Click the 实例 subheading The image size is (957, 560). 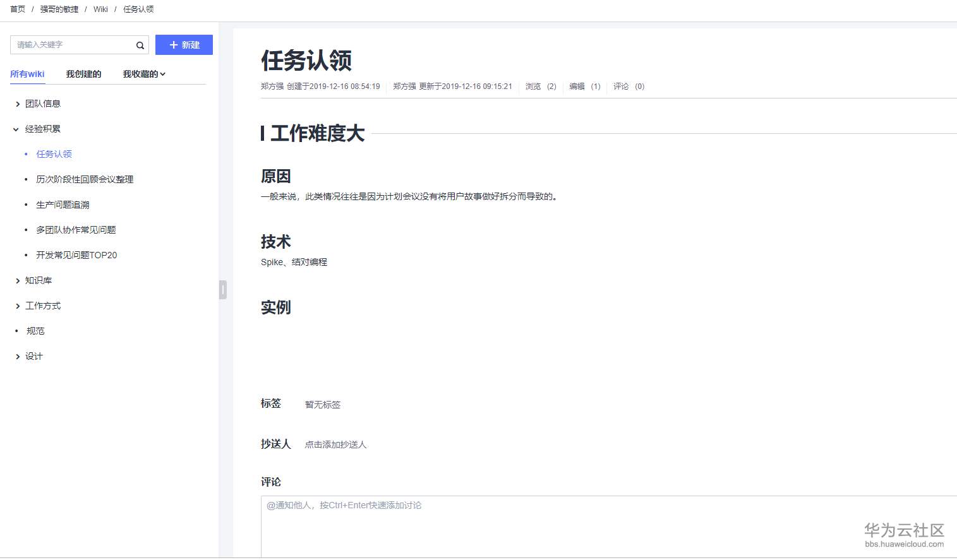pyautogui.click(x=276, y=307)
